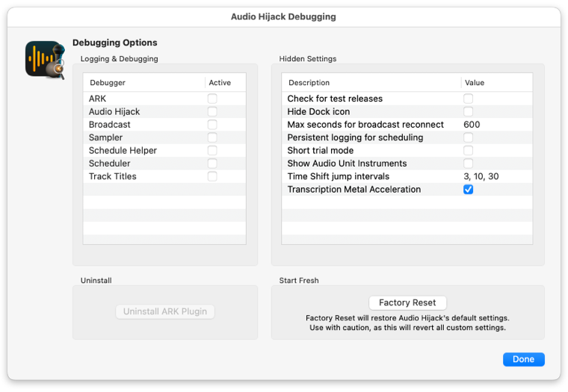Disable Transcription Metal Acceleration checkbox
This screenshot has height=392, width=568.
(468, 190)
